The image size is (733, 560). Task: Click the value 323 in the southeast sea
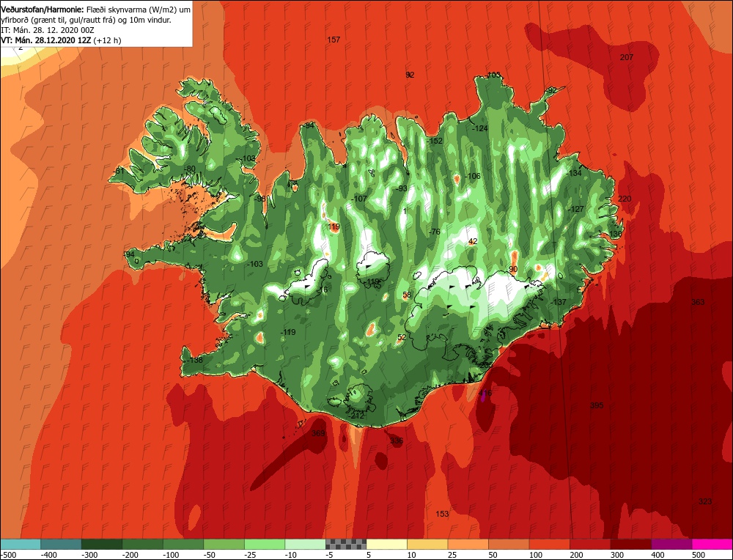pyautogui.click(x=705, y=501)
